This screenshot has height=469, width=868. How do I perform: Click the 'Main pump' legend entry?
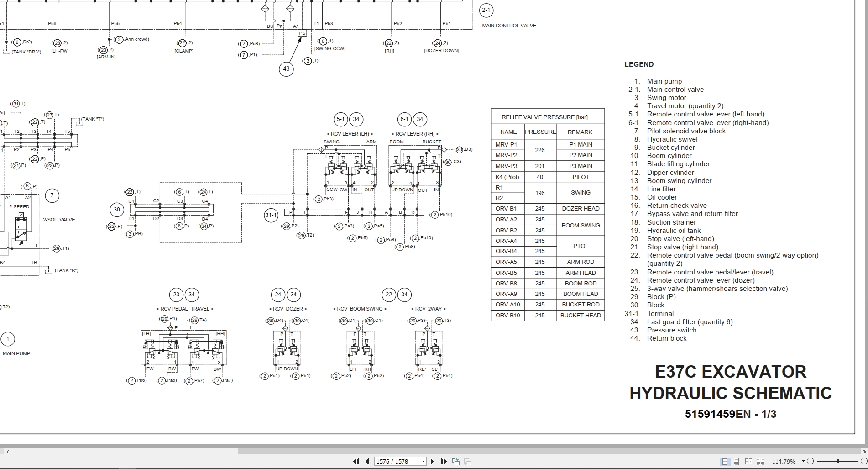664,81
